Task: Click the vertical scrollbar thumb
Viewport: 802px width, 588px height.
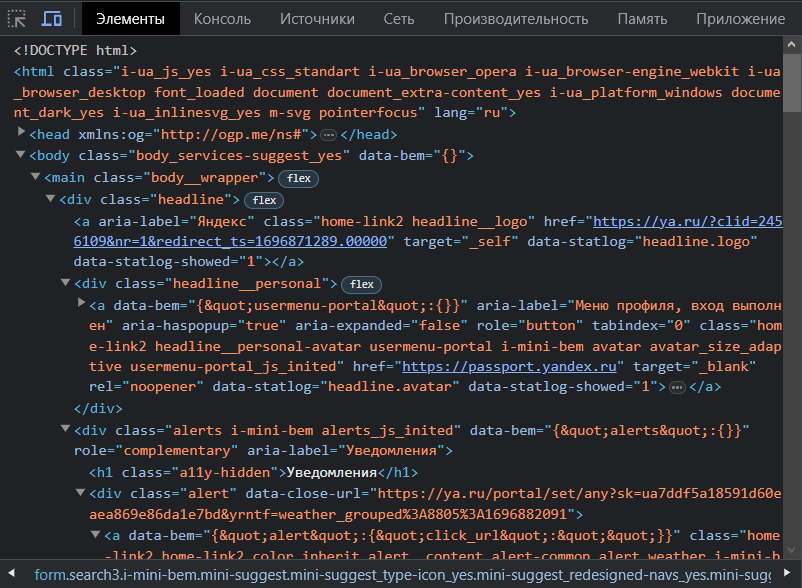Action: click(792, 82)
